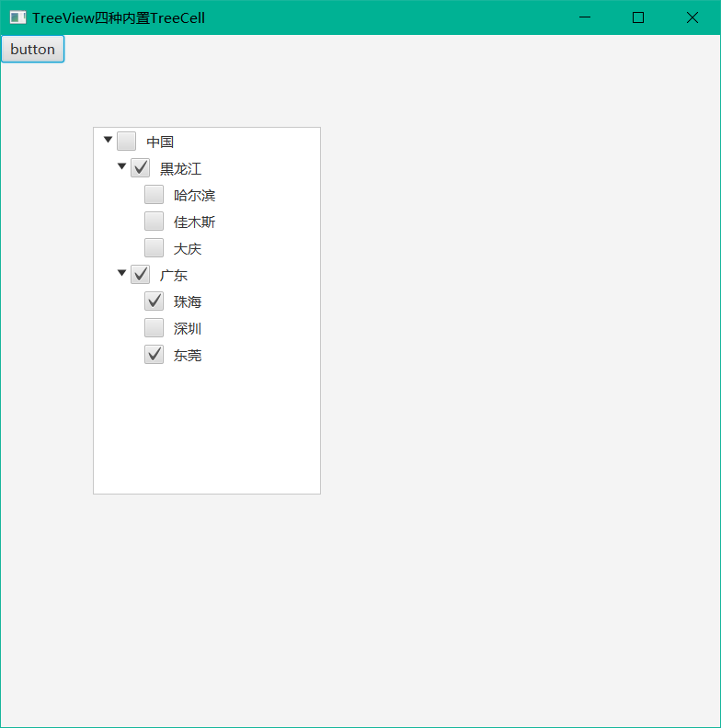Maximize the TreeView window
Screen dimensions: 721x728
click(638, 17)
